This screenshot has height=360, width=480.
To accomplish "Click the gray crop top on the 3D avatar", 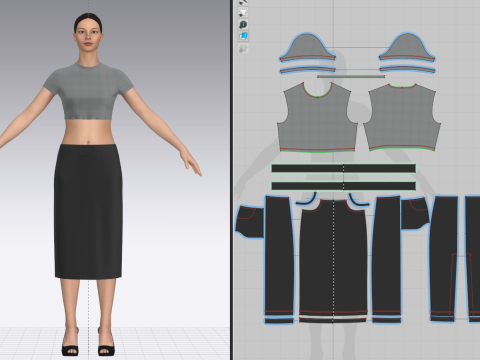I will click(88, 92).
